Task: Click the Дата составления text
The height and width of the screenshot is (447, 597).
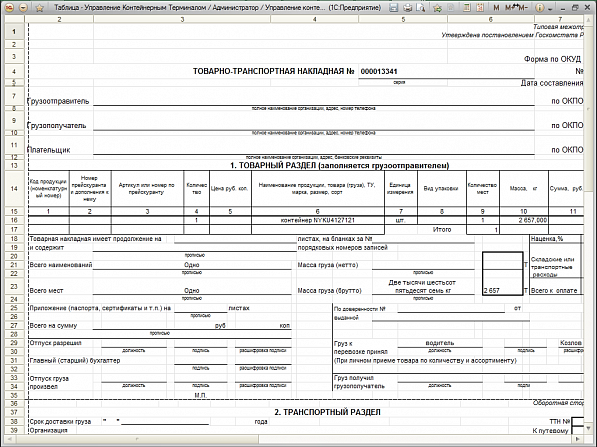Action: point(552,83)
